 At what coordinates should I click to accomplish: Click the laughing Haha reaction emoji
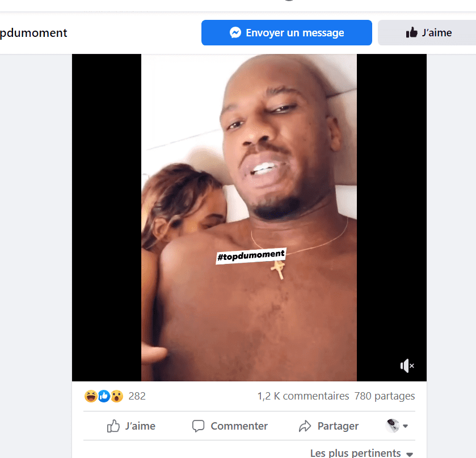pyautogui.click(x=91, y=396)
